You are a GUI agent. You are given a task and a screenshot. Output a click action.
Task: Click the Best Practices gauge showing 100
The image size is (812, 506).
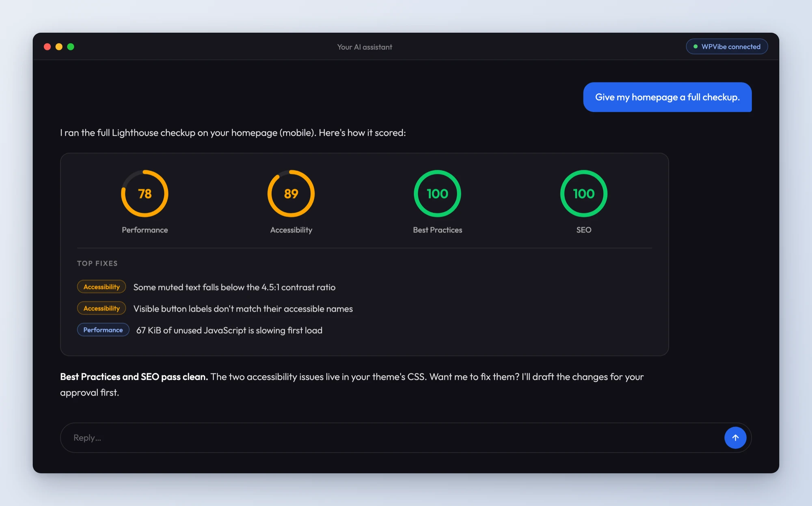click(x=437, y=194)
